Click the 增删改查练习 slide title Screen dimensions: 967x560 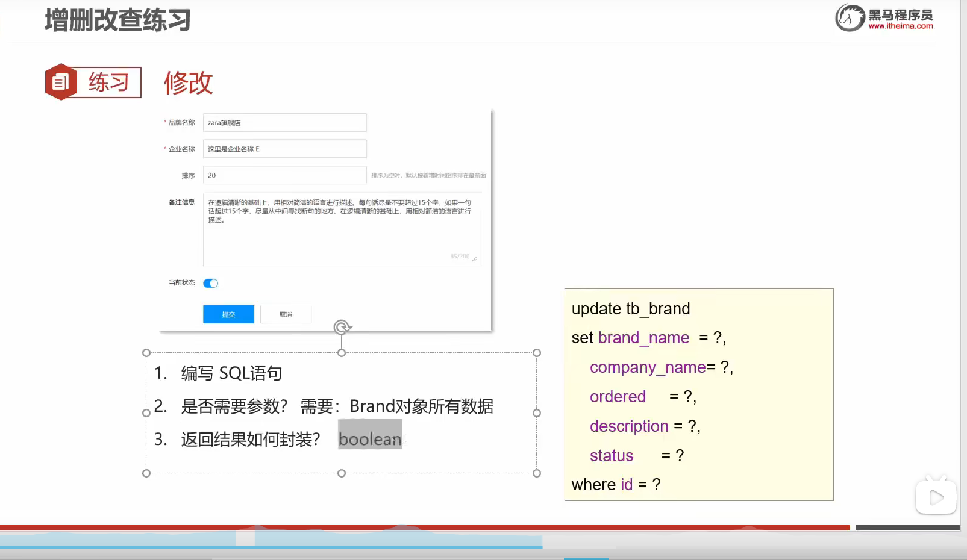(118, 20)
